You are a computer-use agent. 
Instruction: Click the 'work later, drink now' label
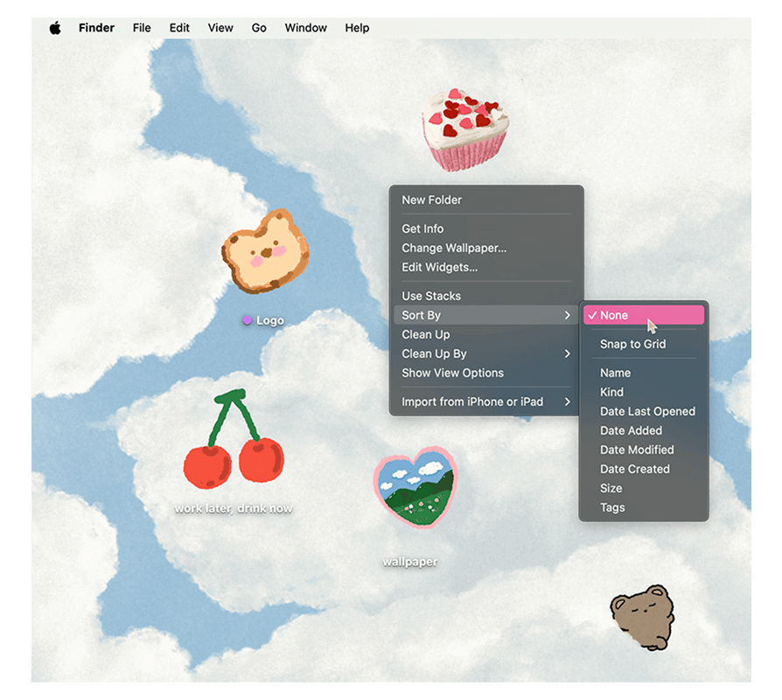(x=234, y=508)
